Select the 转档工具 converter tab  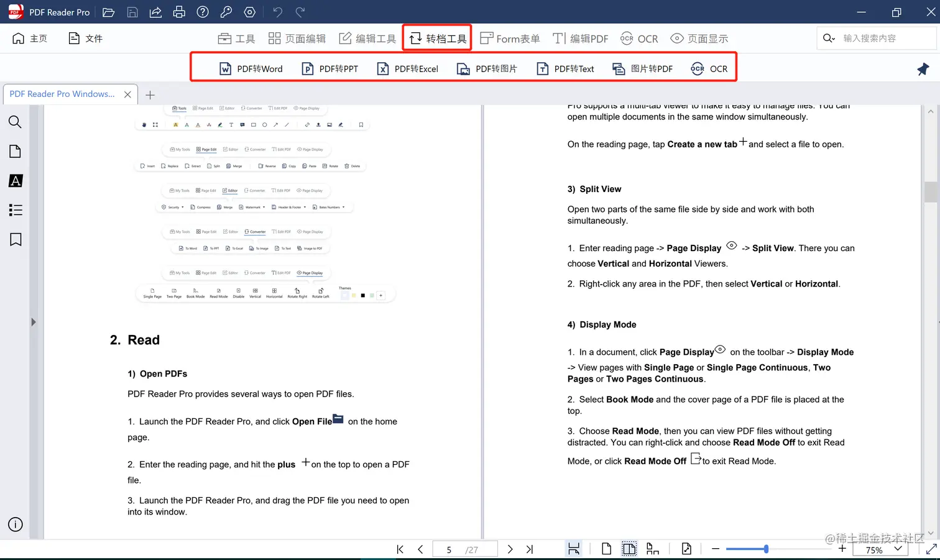[438, 39]
